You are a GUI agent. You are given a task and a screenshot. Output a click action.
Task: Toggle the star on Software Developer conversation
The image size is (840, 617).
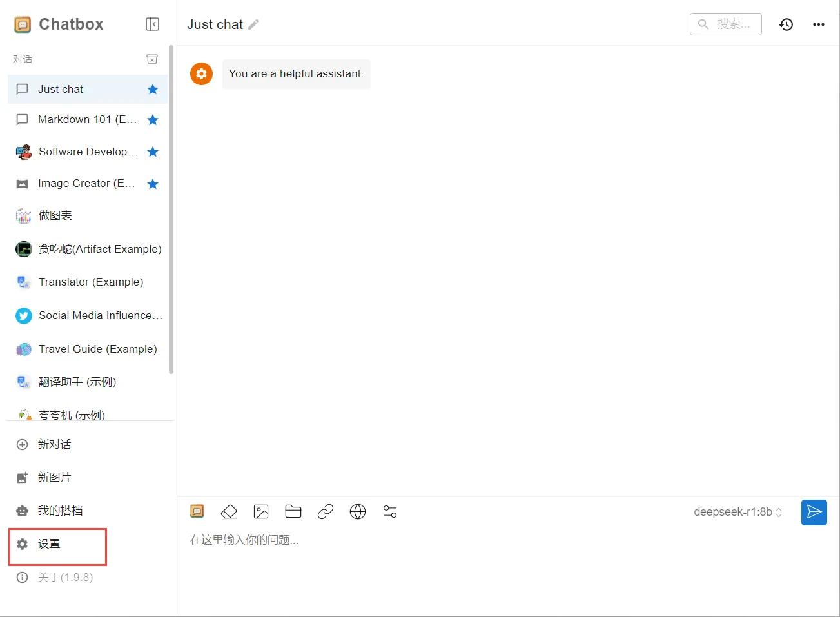pyautogui.click(x=153, y=152)
